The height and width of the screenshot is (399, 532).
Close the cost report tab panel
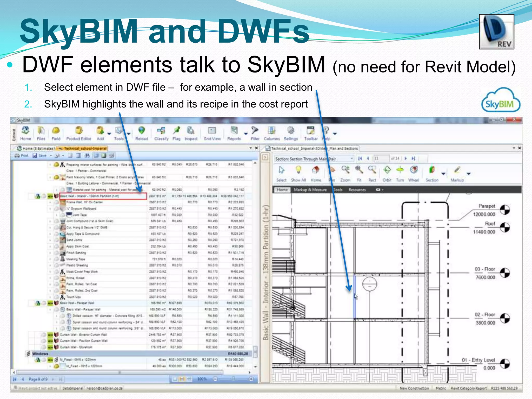pyautogui.click(x=256, y=148)
